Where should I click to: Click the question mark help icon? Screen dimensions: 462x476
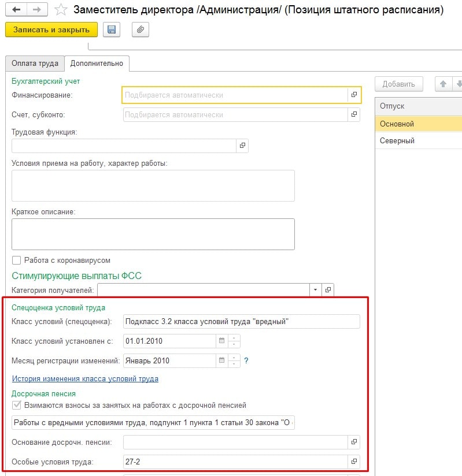[246, 361]
